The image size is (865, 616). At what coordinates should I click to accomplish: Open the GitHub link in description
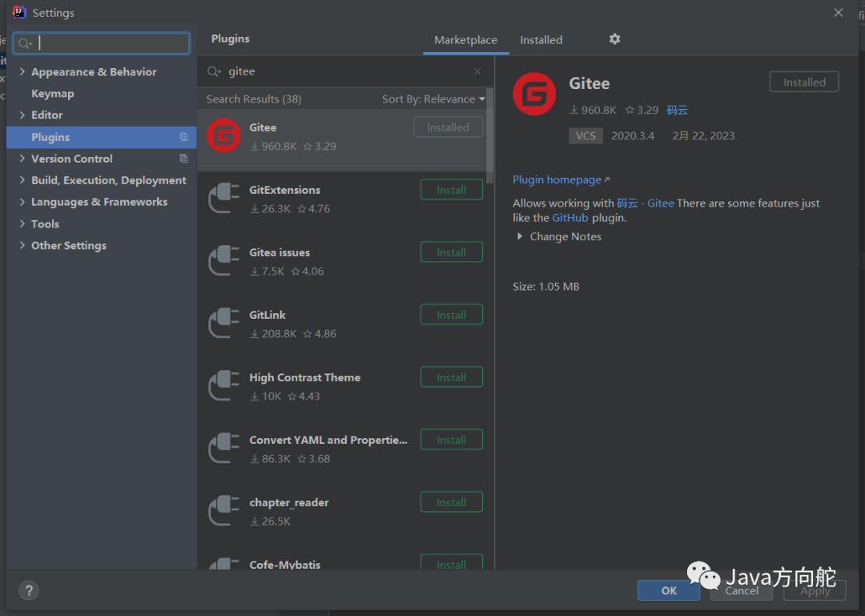click(x=570, y=218)
